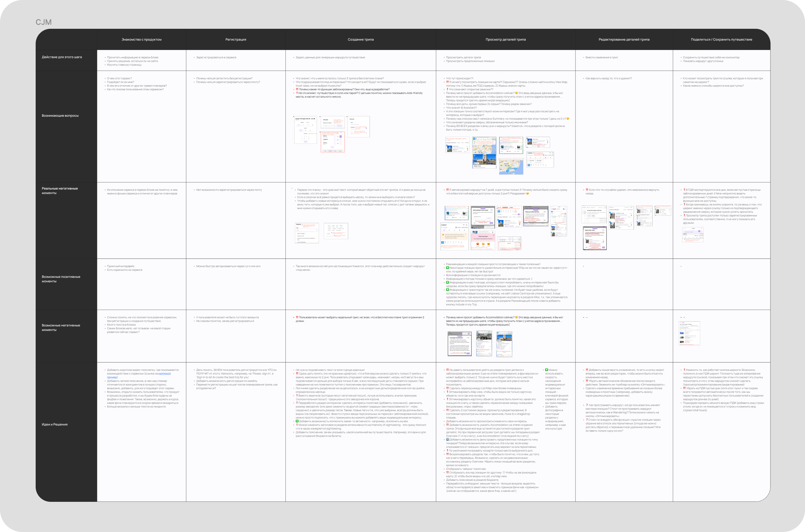The width and height of the screenshot is (805, 532).
Task: Click red exclamation before 'В ПДФ экспортируются'
Action: [x=684, y=190]
